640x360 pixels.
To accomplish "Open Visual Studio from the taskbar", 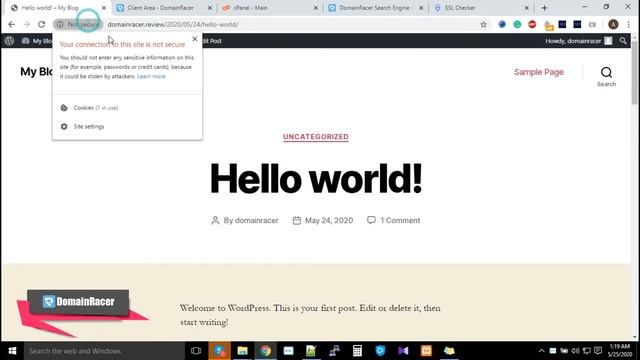I will click(x=403, y=351).
